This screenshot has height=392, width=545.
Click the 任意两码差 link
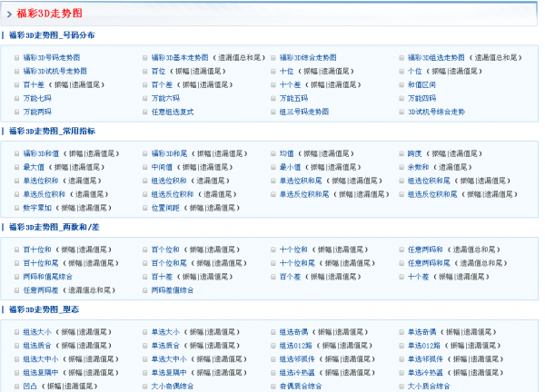[41, 290]
